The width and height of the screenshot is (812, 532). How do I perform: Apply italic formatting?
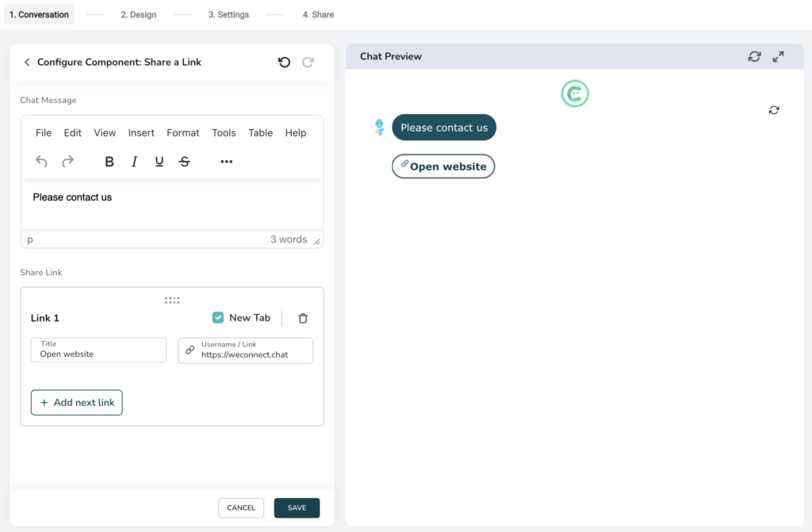click(134, 161)
